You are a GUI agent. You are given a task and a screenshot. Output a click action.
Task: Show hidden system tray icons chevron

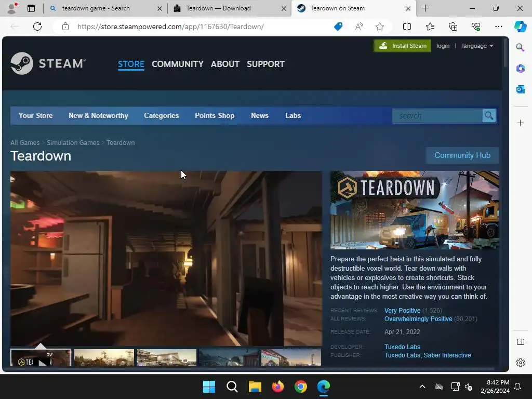[x=422, y=387]
